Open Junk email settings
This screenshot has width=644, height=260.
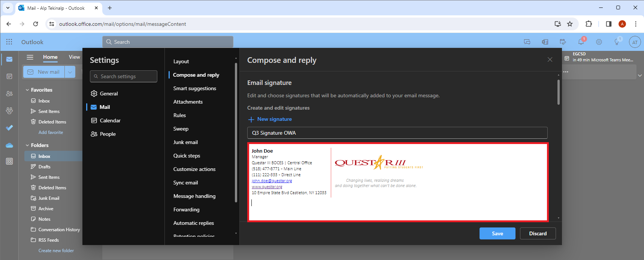[x=185, y=142]
